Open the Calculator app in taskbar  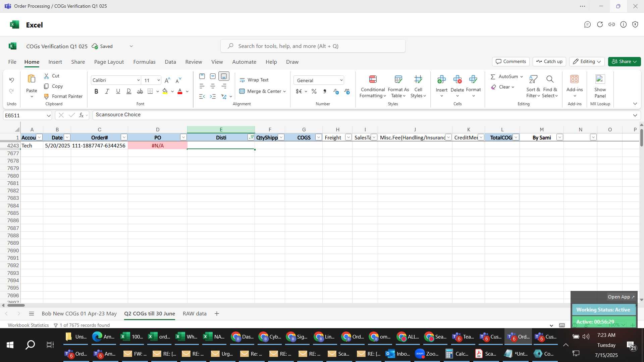point(457,354)
